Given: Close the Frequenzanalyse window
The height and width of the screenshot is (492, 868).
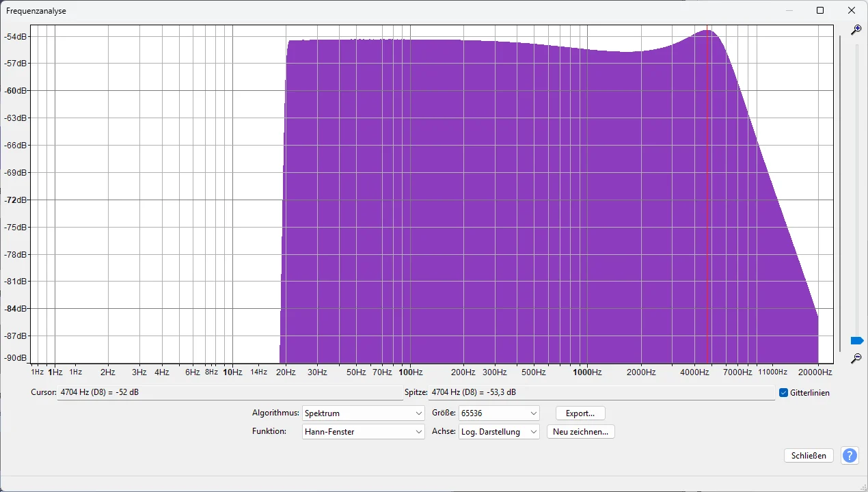Looking at the screenshot, I should coord(852,10).
